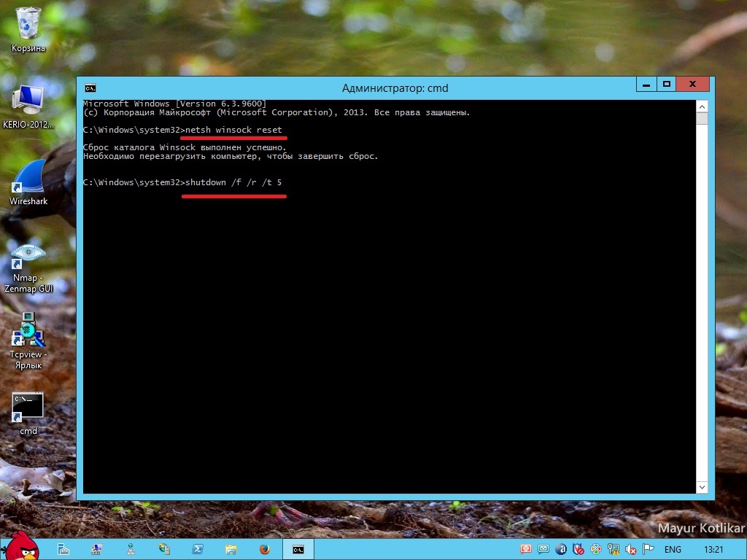Image resolution: width=747 pixels, height=560 pixels.
Task: Open File Explorer from the taskbar
Action: point(231,549)
